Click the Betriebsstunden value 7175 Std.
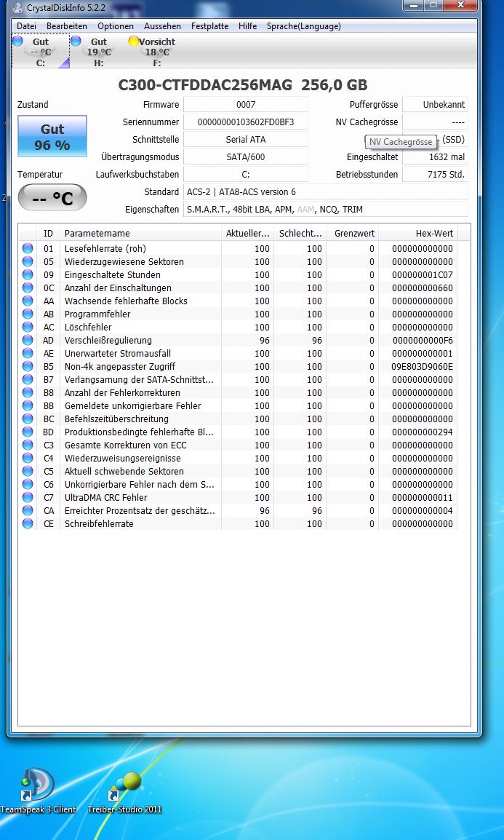 pyautogui.click(x=435, y=174)
